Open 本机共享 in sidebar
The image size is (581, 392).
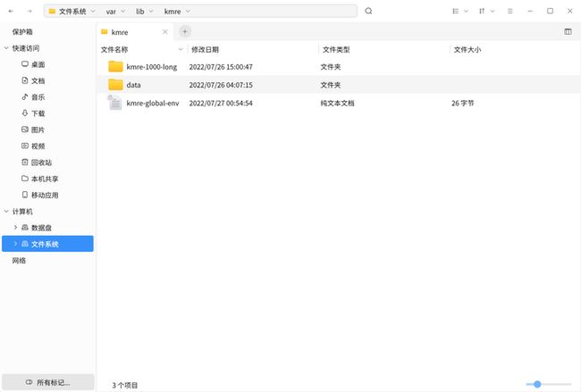point(45,179)
